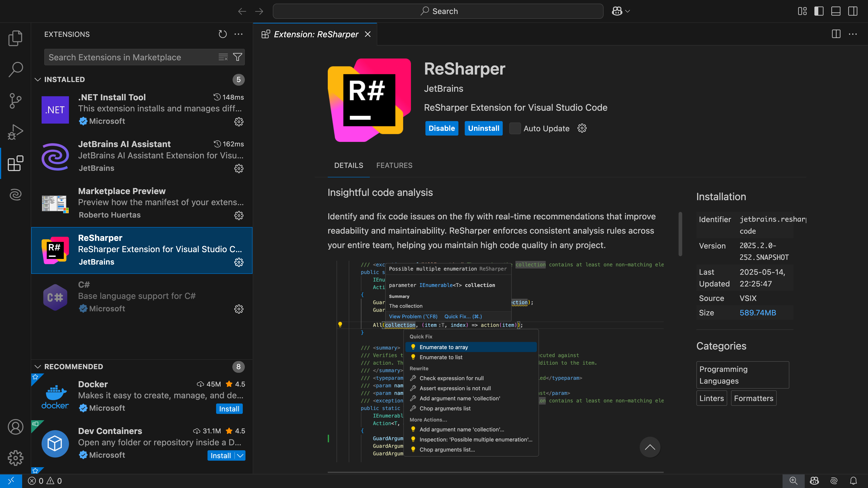Viewport: 868px width, 488px height.
Task: Filter extensions with the funnel icon
Action: click(238, 57)
